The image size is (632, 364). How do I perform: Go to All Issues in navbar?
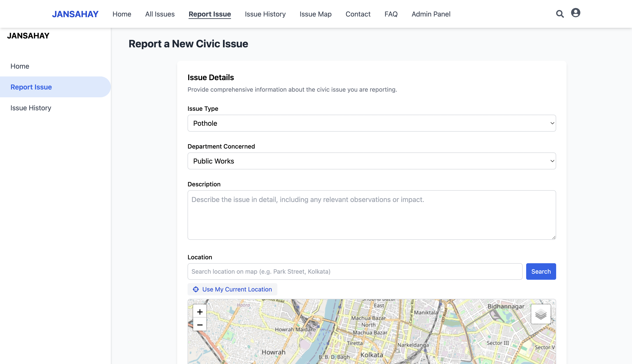(160, 14)
